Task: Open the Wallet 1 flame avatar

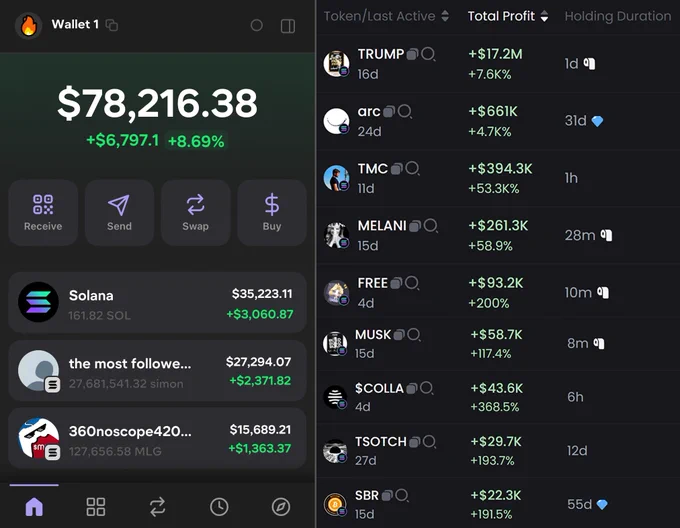Action: point(29,26)
